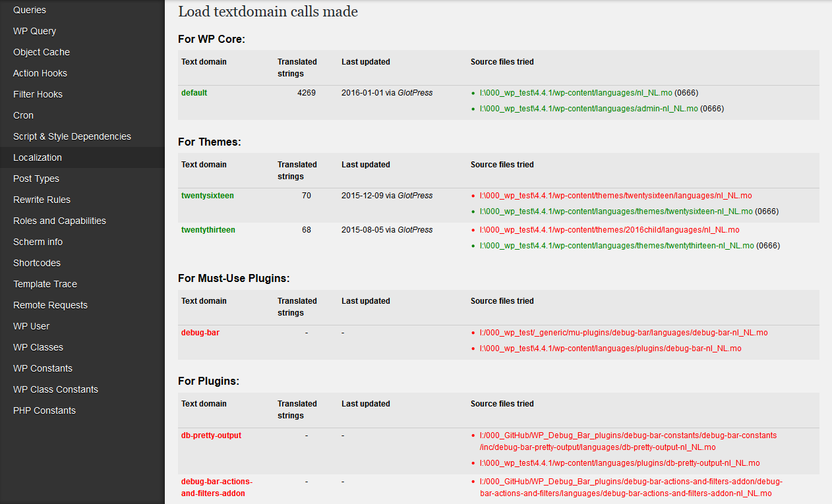The height and width of the screenshot is (504, 832).
Task: Click the twentysixteen-nl_NL.mo green path
Action: pyautogui.click(x=616, y=211)
